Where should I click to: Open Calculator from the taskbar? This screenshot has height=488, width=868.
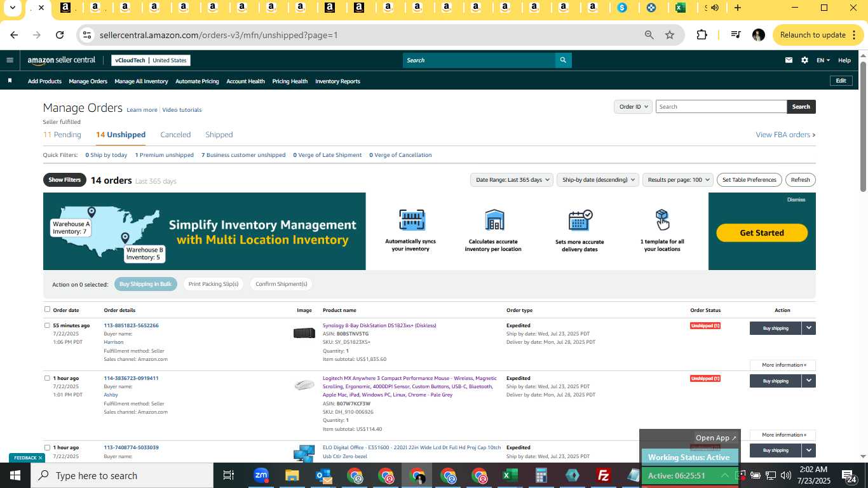541,475
